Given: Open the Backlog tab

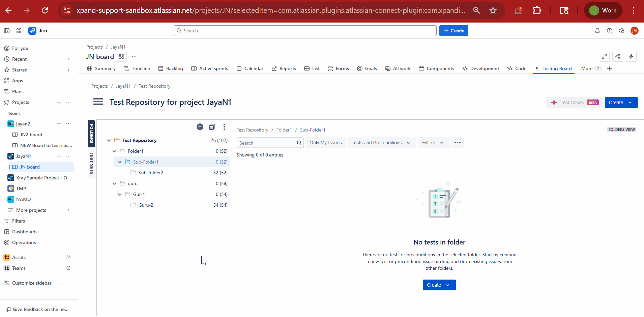Looking at the screenshot, I should tap(171, 68).
